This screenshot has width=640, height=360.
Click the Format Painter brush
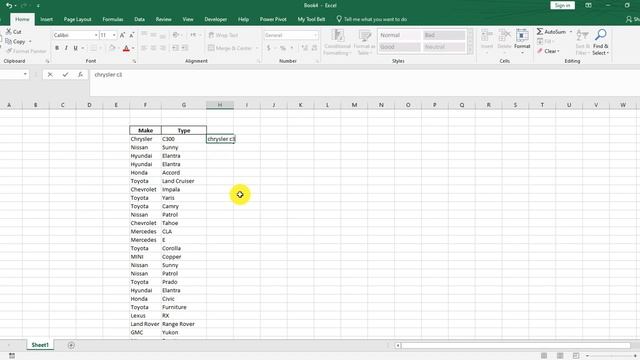9,51
